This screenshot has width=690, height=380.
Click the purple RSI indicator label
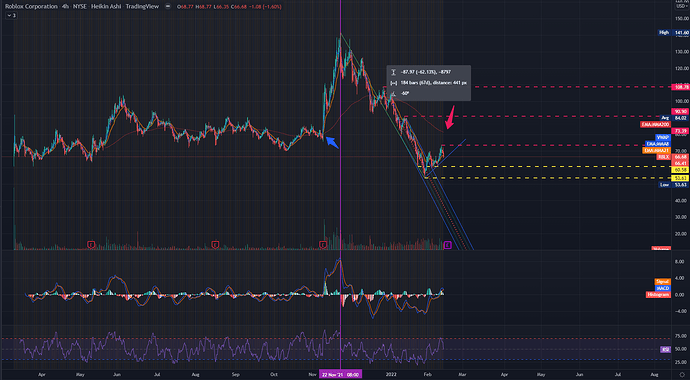click(665, 349)
